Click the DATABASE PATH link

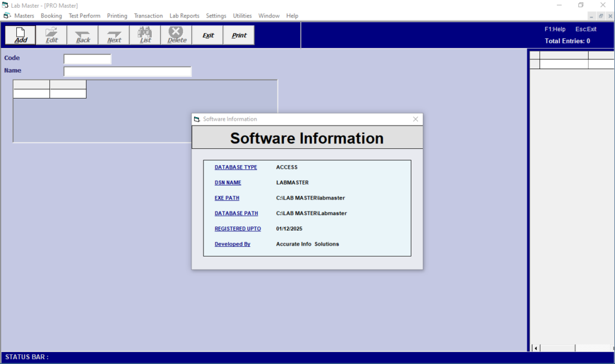point(236,213)
